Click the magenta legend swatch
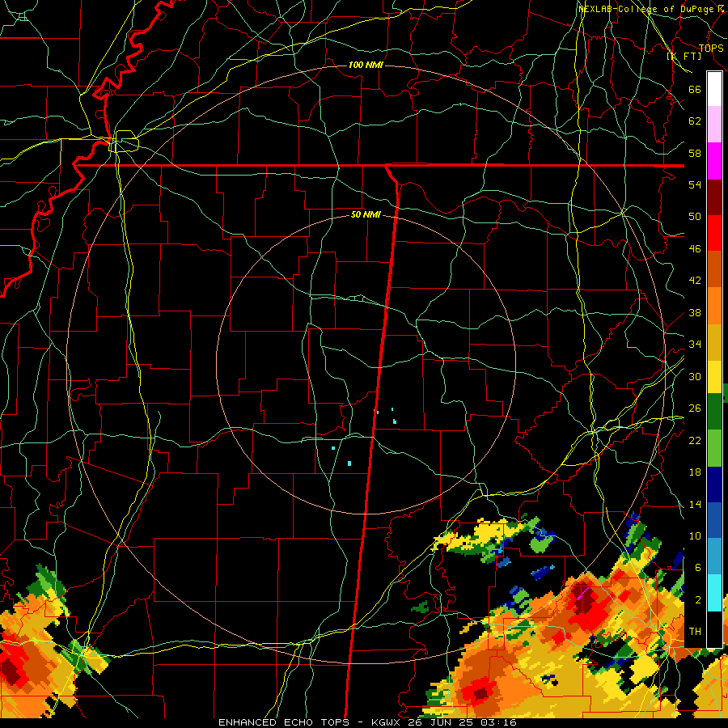 tap(714, 161)
